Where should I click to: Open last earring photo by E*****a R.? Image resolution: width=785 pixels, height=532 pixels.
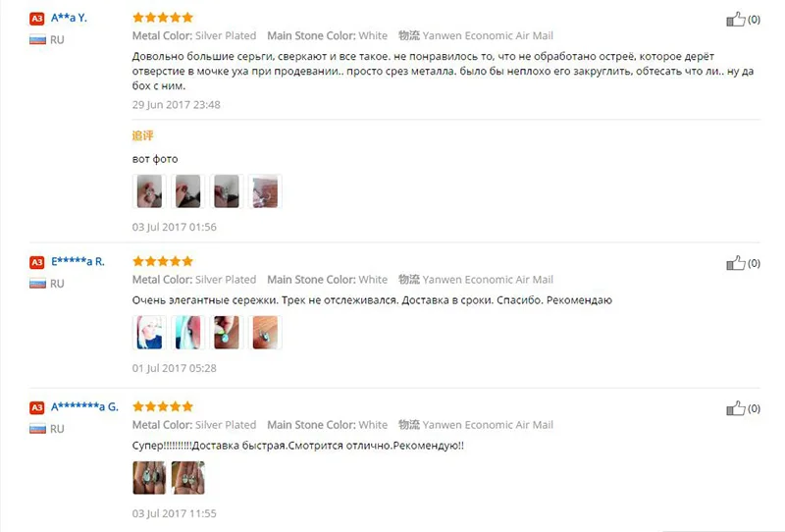(265, 332)
